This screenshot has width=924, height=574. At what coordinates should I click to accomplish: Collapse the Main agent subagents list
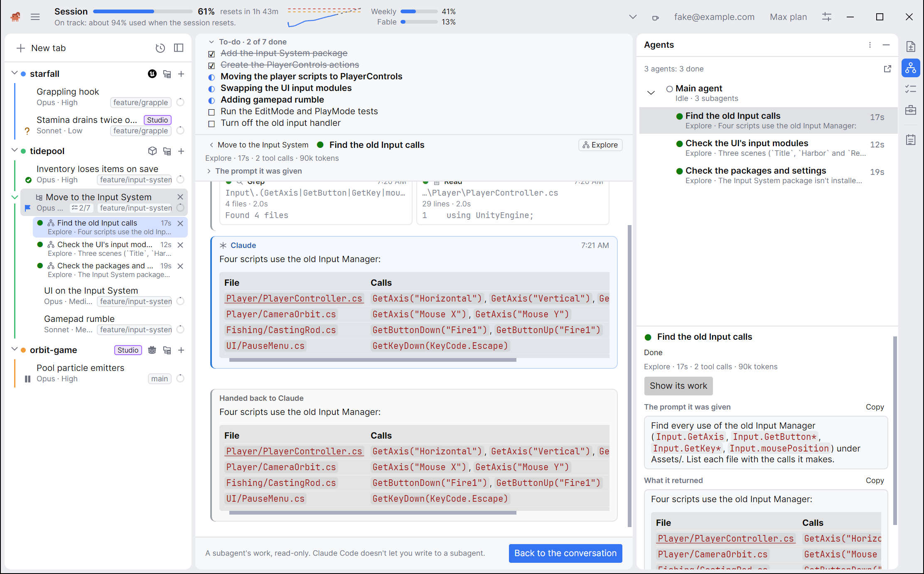point(651,93)
